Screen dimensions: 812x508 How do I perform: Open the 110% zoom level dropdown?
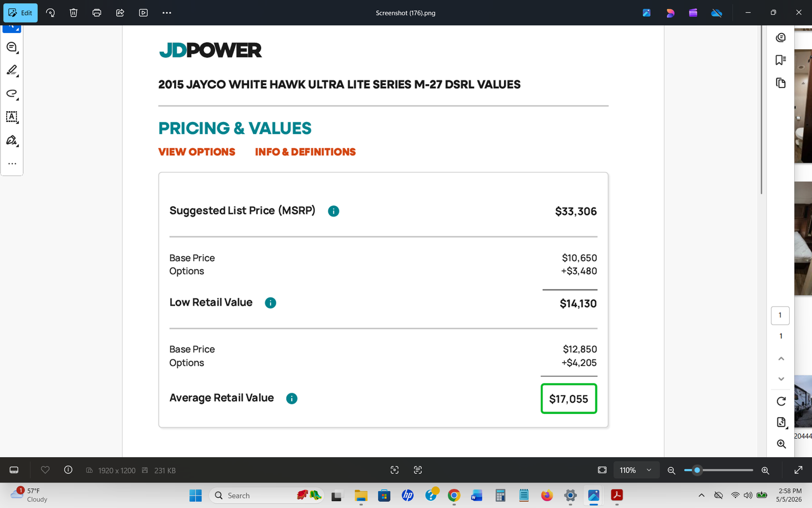point(636,470)
